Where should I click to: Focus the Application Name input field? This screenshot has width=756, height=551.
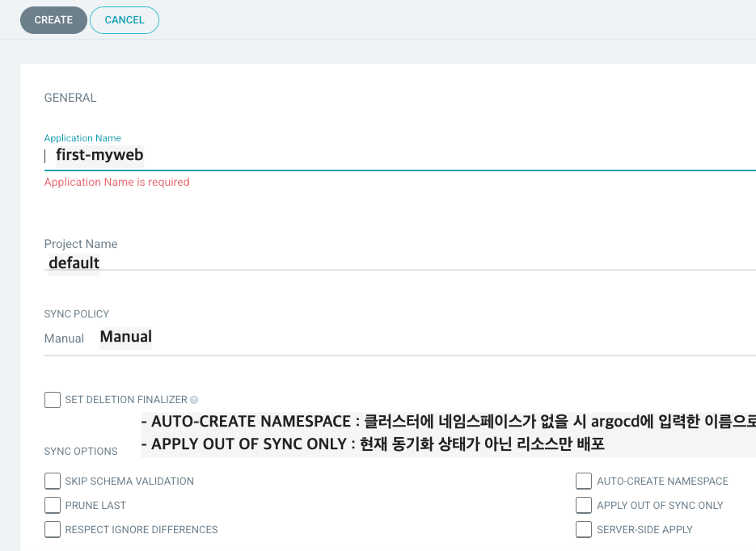(399, 156)
